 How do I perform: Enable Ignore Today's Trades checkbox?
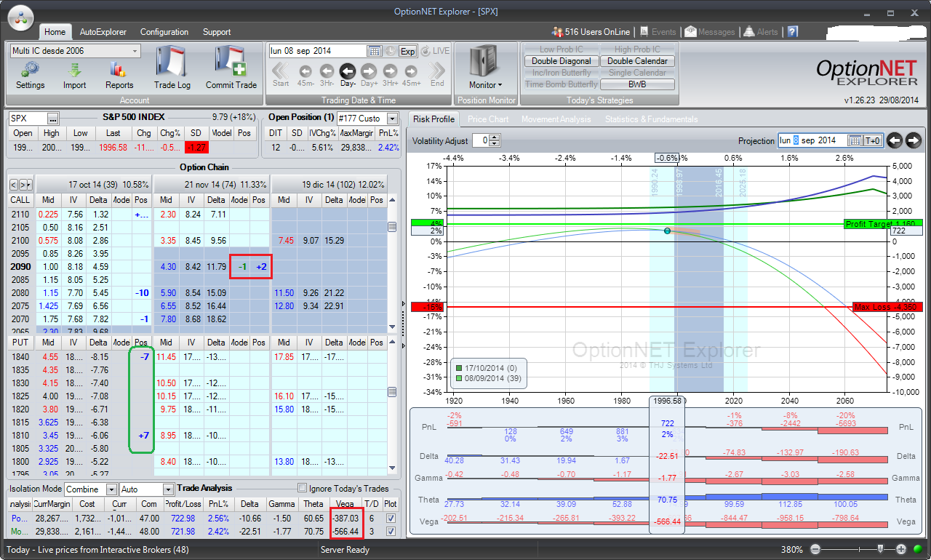coord(303,488)
